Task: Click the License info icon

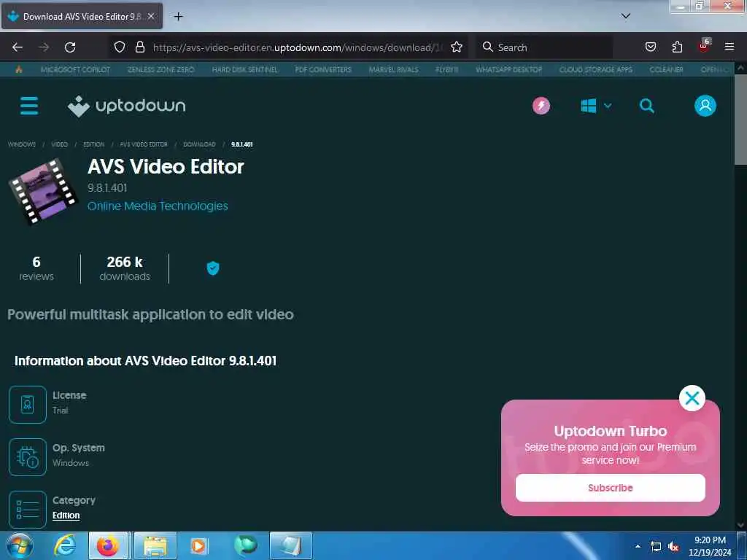Action: click(28, 404)
